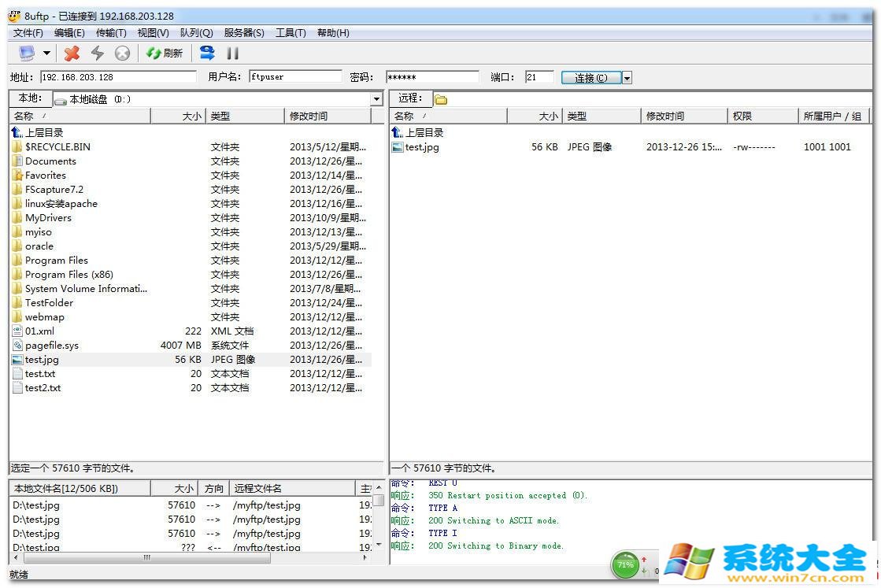Viewport: 881px width, 588px height.
Task: Select the webmap folder icon
Action: 17,316
